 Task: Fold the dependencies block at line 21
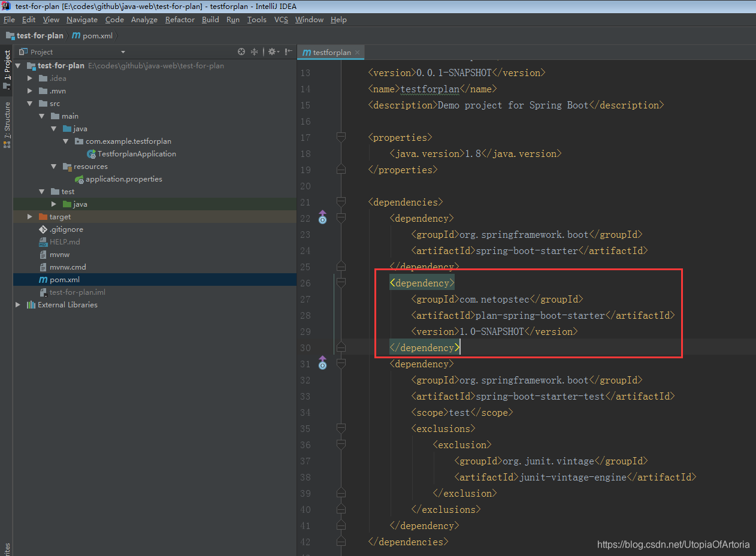341,203
